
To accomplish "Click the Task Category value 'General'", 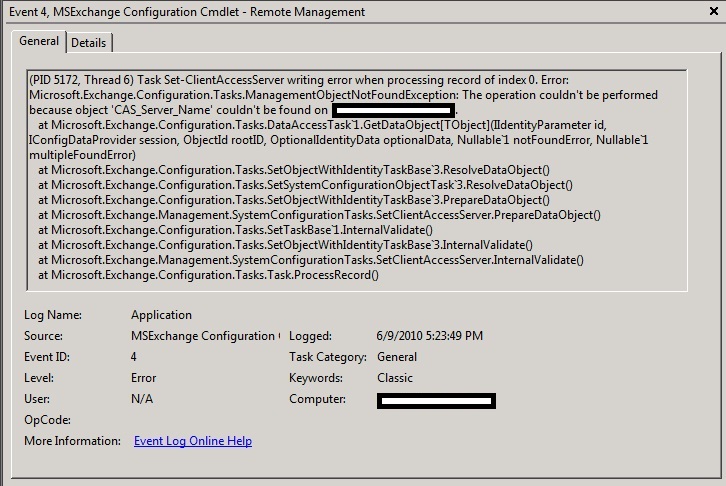I will click(x=397, y=357).
